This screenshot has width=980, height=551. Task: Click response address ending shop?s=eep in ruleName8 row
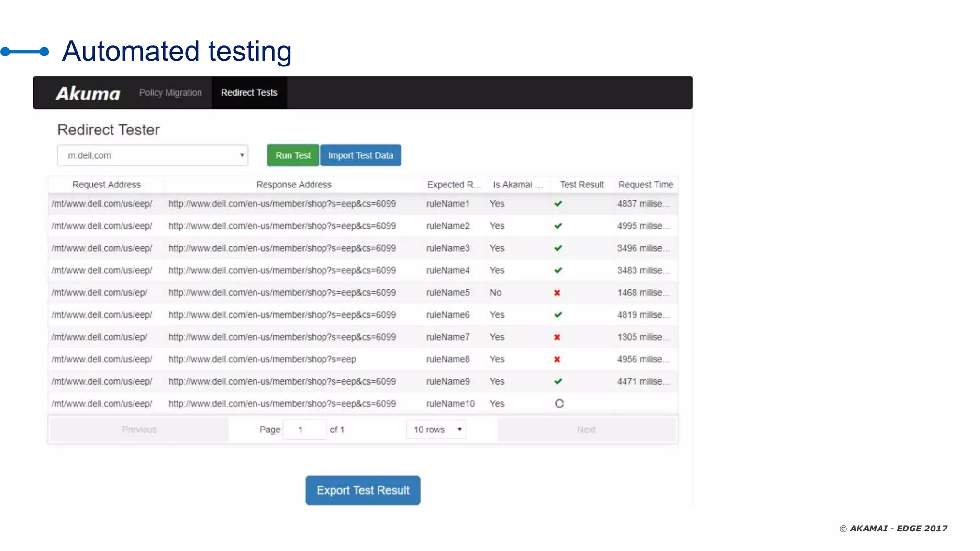click(x=262, y=359)
